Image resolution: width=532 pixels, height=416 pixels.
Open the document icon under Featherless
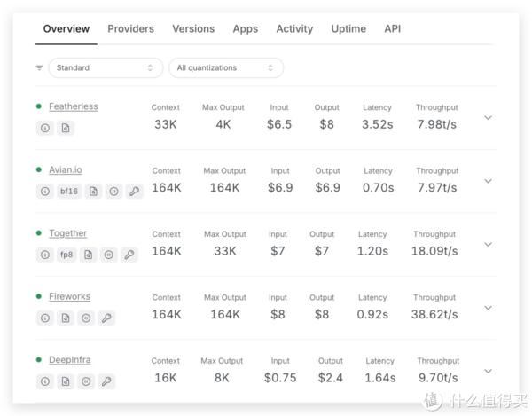pyautogui.click(x=65, y=128)
